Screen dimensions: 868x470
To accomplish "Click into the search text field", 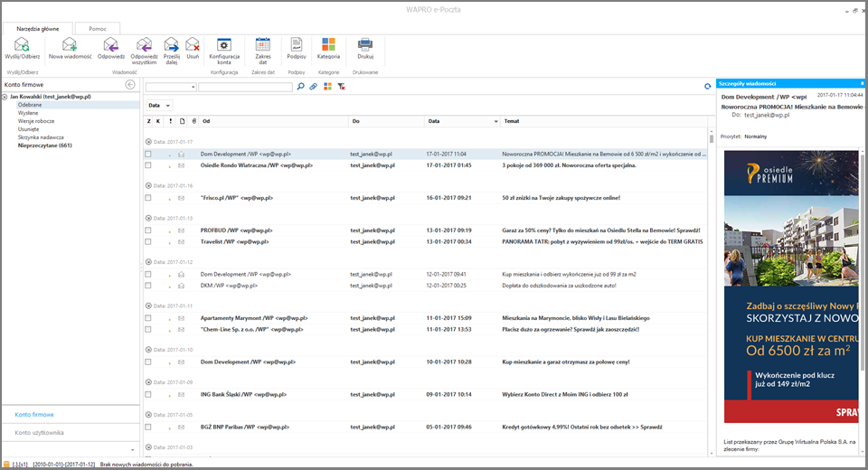I will (x=245, y=87).
